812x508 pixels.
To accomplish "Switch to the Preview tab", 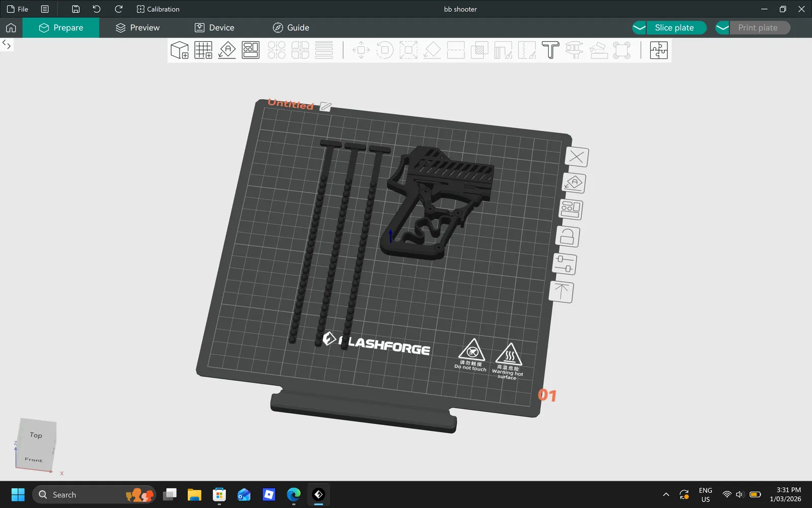I will click(138, 27).
